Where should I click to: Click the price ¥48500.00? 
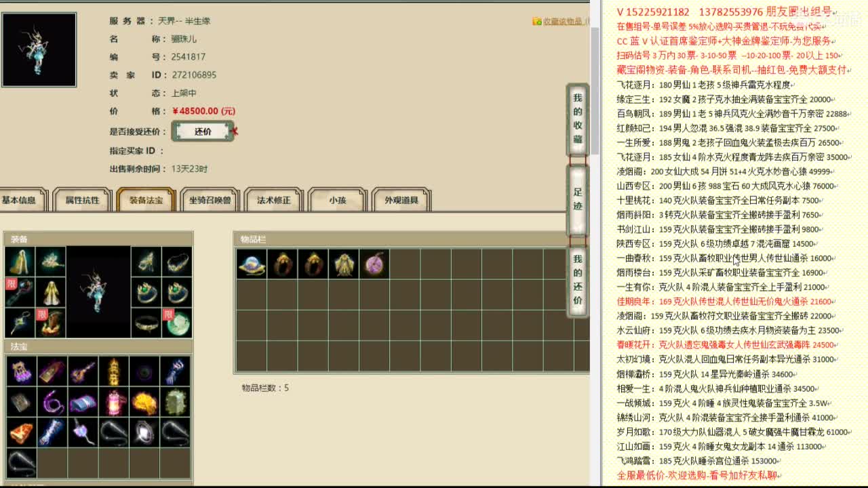tap(204, 111)
